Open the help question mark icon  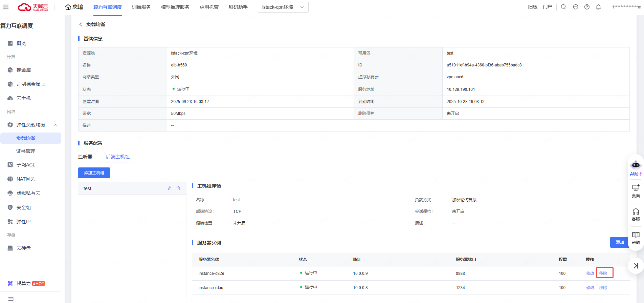point(587,7)
